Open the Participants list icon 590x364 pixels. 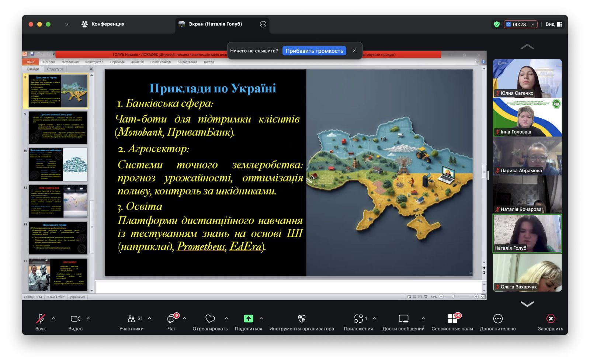point(131,319)
